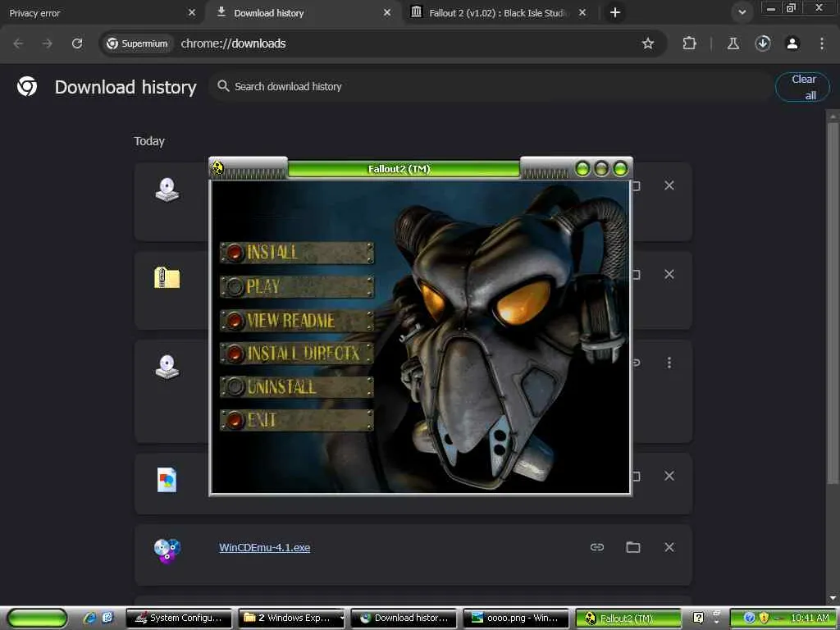This screenshot has height=630, width=840.
Task: Show the downloads bubble from toolbar
Action: 763,43
